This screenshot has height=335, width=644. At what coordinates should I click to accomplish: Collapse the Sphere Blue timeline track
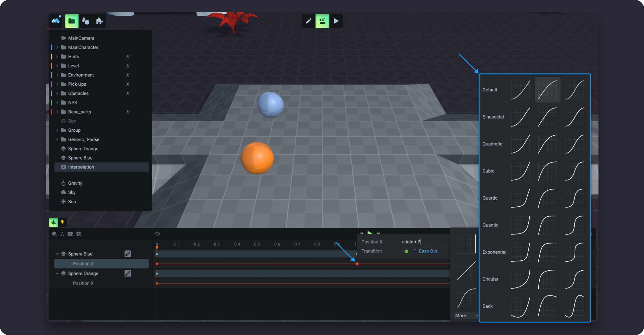pyautogui.click(x=57, y=254)
